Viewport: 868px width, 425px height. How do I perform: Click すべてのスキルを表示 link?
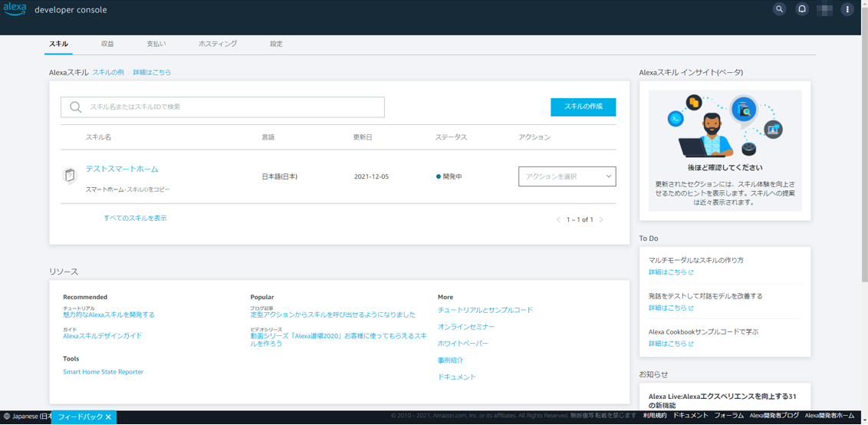(x=135, y=219)
